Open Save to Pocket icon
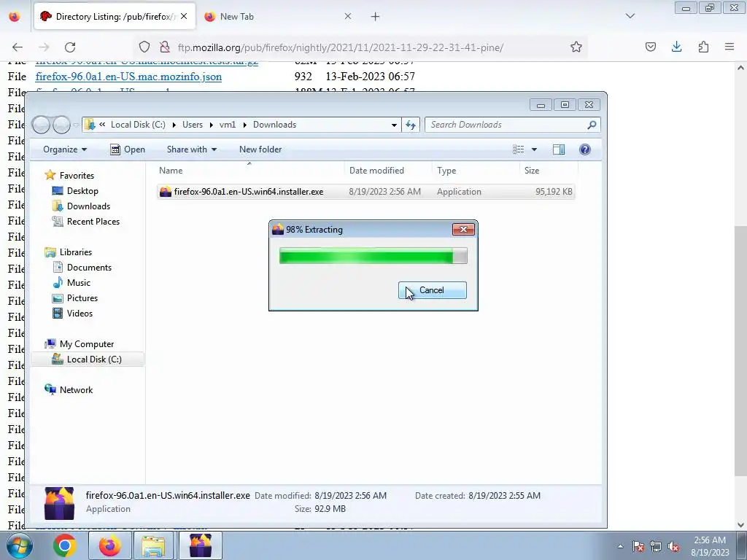This screenshot has width=747, height=560. pyautogui.click(x=651, y=47)
